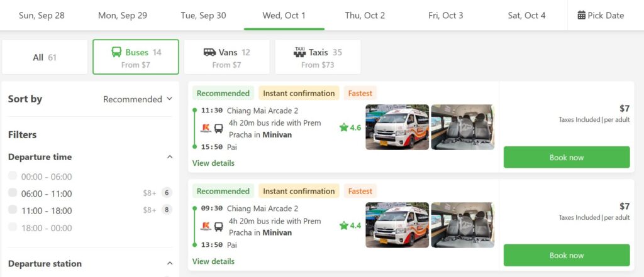Open the minivan interior seats photo of second trip
644x277 pixels.
click(x=462, y=225)
